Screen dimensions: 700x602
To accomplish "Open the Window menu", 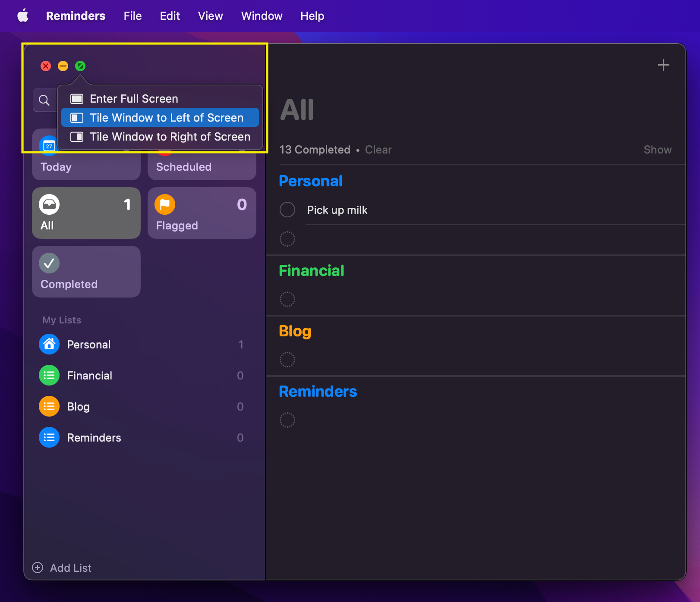I will click(262, 16).
